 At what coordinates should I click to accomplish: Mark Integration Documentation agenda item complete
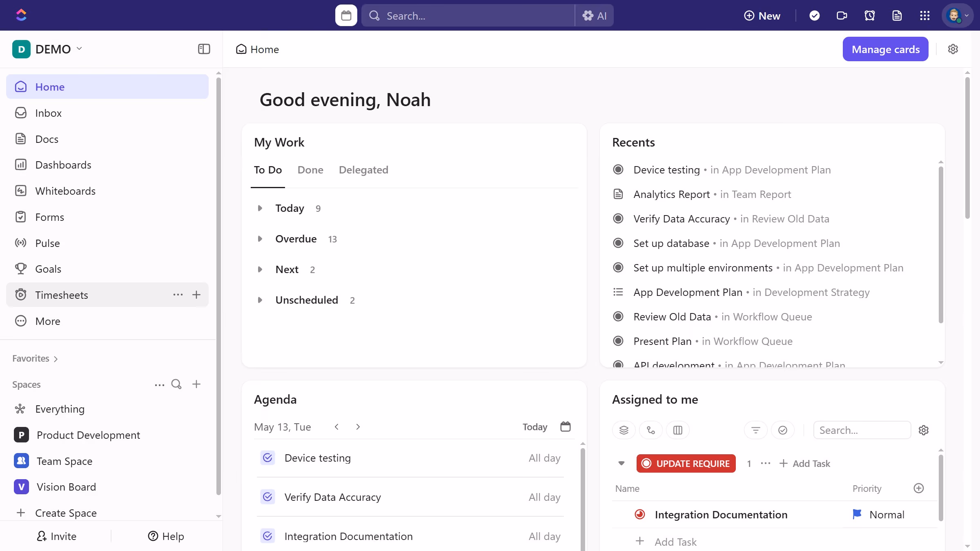coord(268,536)
